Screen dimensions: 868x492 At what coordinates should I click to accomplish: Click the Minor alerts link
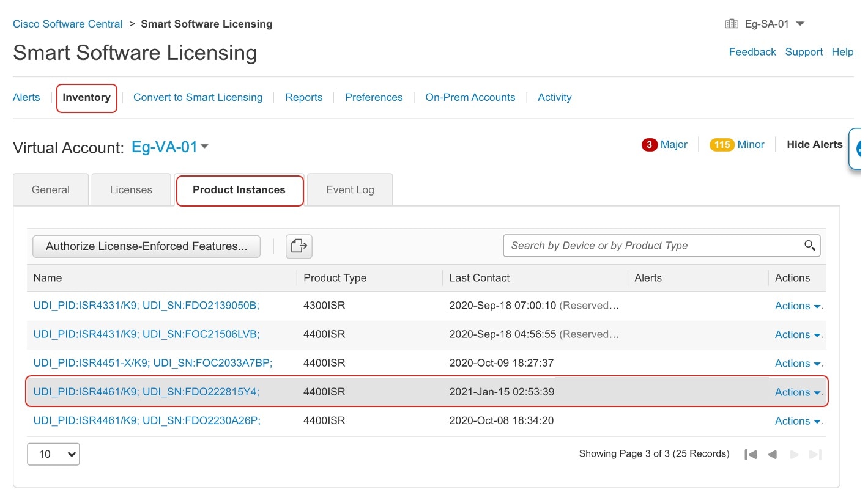point(751,145)
